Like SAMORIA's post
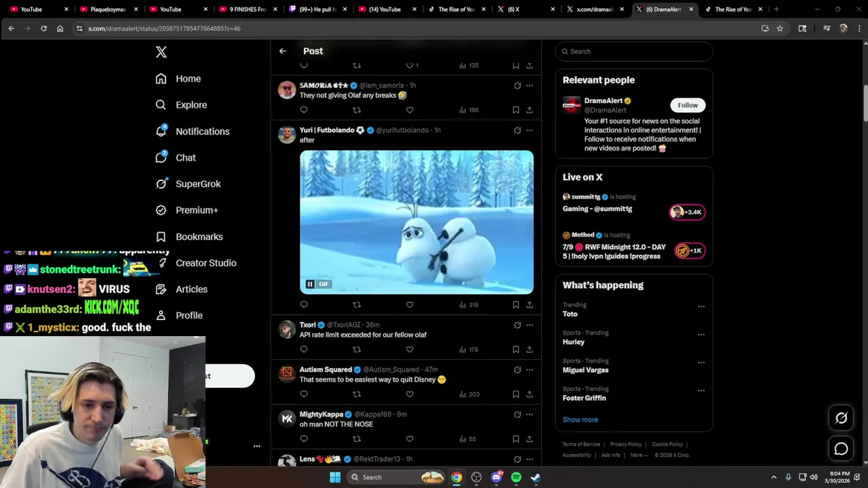 [410, 110]
